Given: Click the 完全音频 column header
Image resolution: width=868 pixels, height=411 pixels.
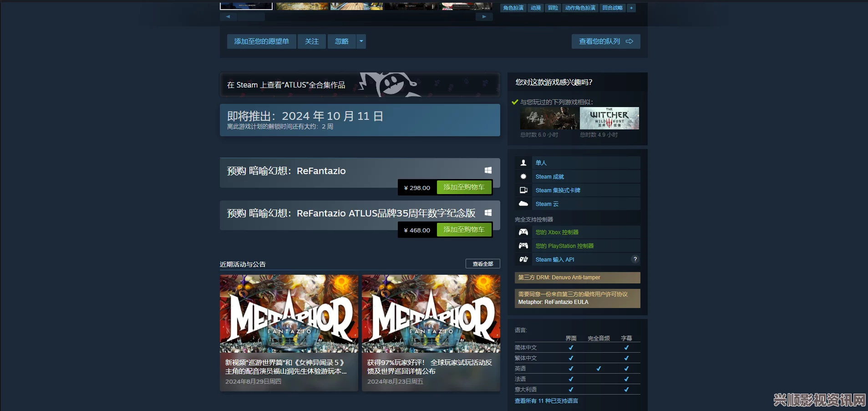Looking at the screenshot, I should coord(599,338).
